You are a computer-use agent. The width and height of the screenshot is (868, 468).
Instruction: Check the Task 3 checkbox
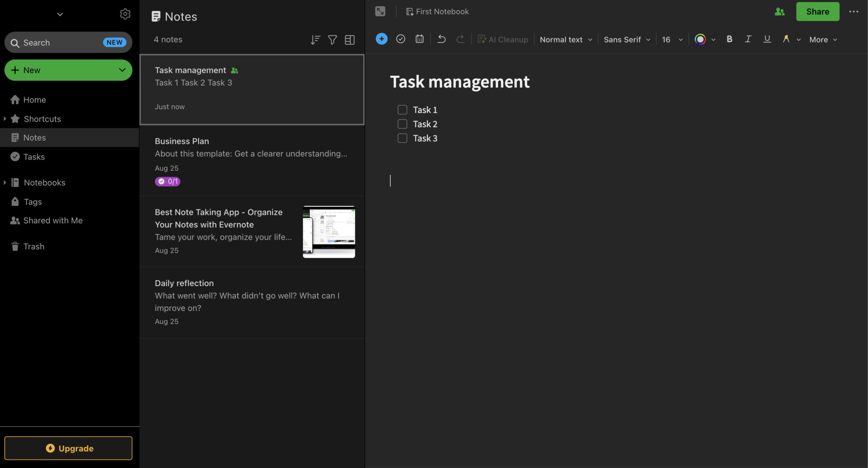coord(402,138)
